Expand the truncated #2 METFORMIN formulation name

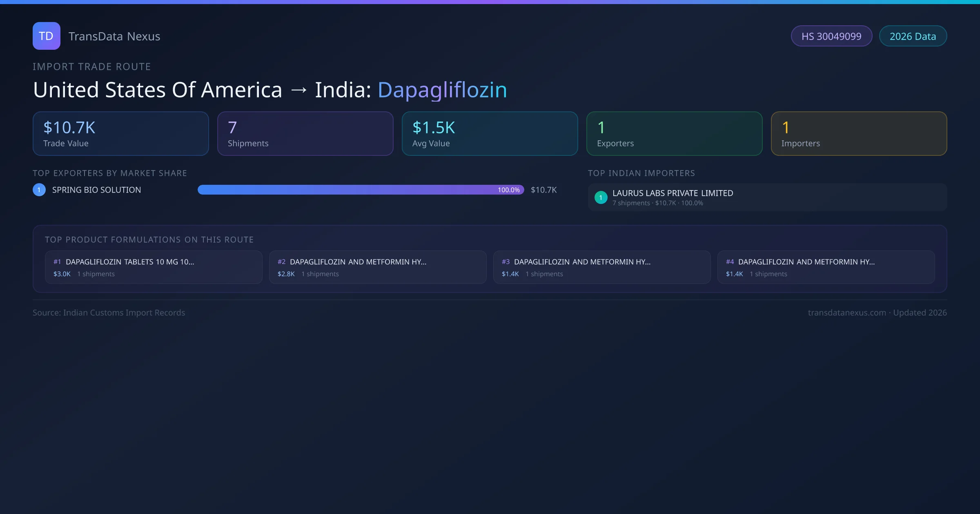[358, 261]
